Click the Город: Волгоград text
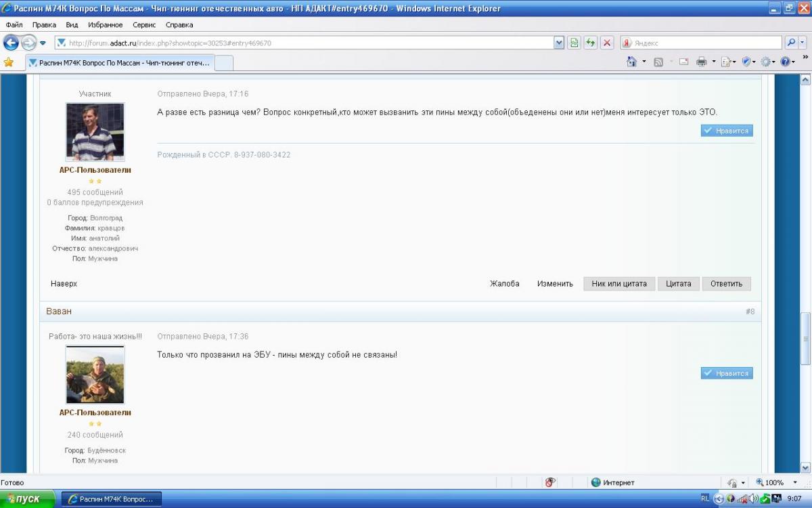 pos(95,218)
